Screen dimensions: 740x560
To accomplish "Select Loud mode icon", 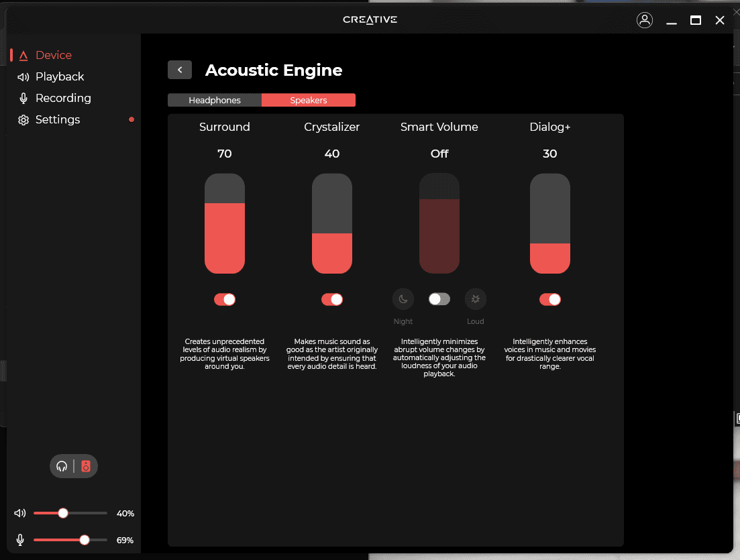I will point(476,299).
